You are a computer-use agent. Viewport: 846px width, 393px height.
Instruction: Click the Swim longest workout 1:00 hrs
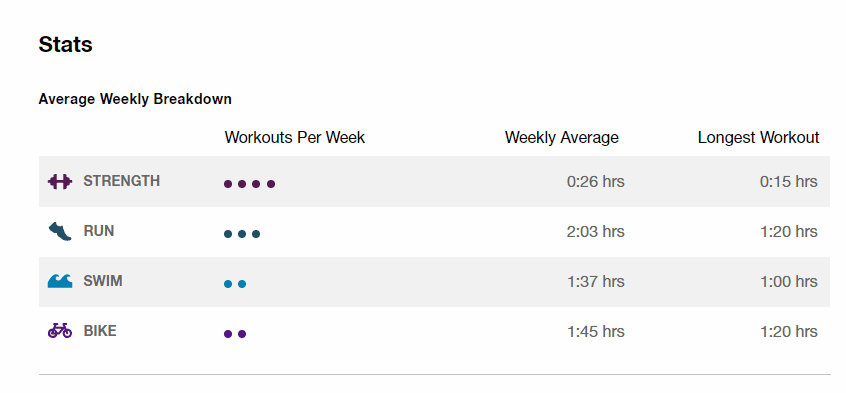click(789, 282)
